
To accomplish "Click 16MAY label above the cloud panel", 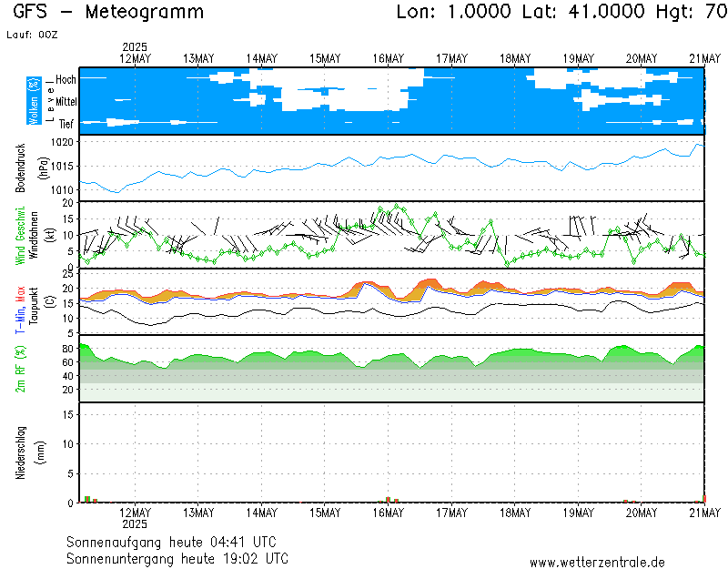I will (389, 58).
